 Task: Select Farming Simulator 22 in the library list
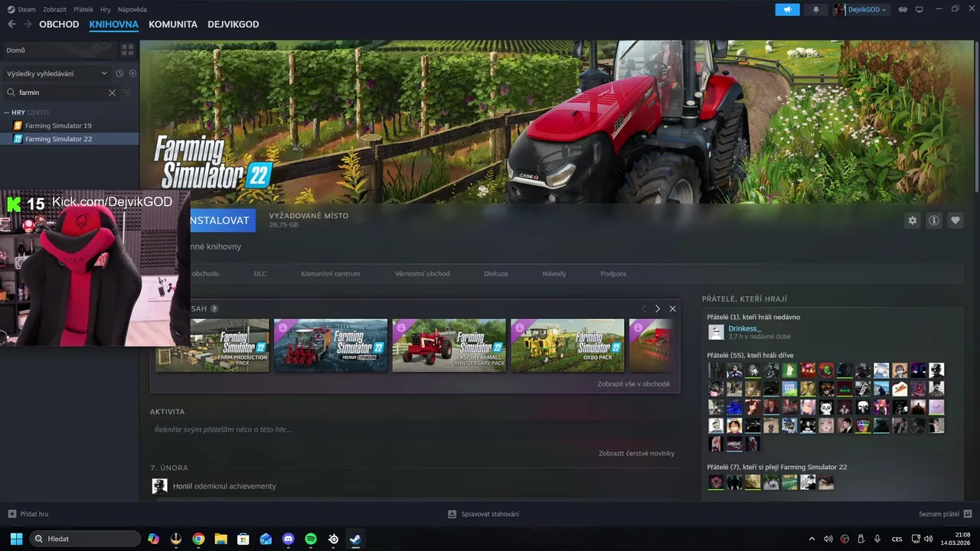(70, 139)
